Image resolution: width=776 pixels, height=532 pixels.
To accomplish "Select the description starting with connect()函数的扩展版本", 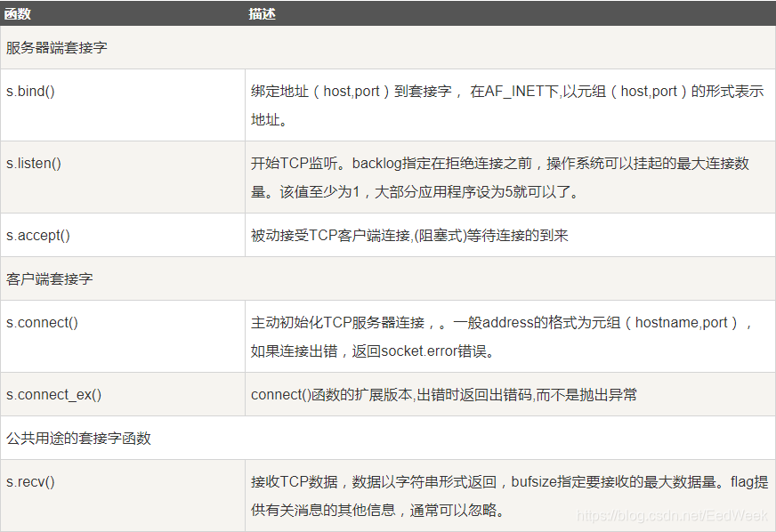I will click(x=510, y=394).
